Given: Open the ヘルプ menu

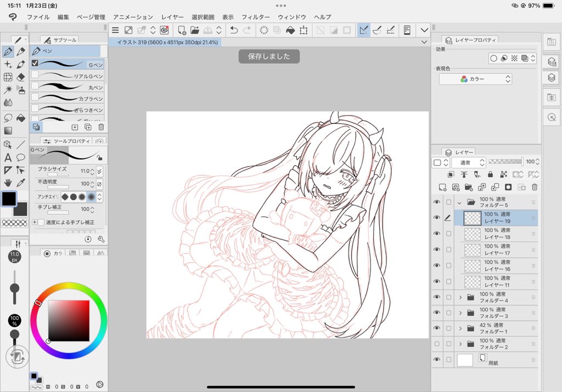Looking at the screenshot, I should 323,17.
